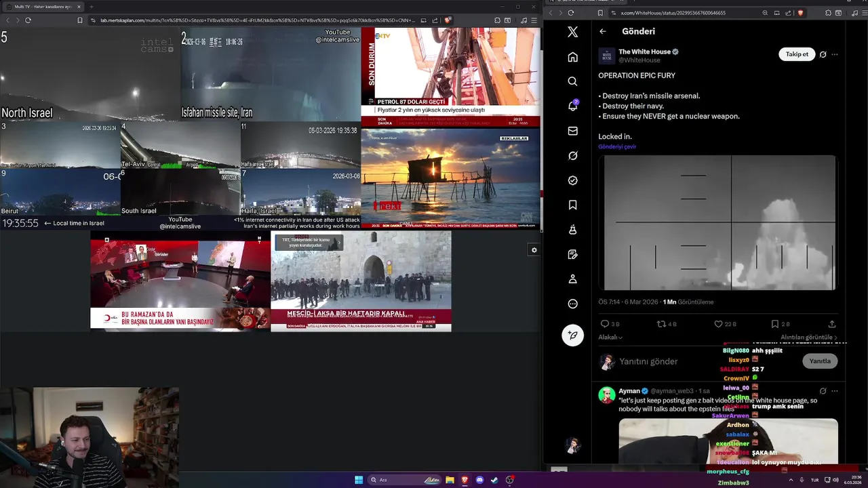Click zoom magnifier in x.com address bar
The width and height of the screenshot is (868, 488).
tap(765, 13)
